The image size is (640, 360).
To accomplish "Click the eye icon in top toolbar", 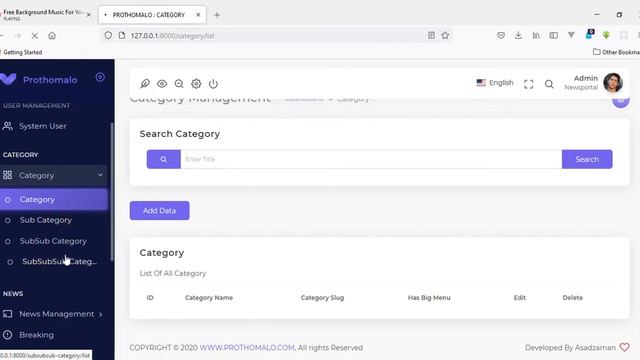I will 162,84.
